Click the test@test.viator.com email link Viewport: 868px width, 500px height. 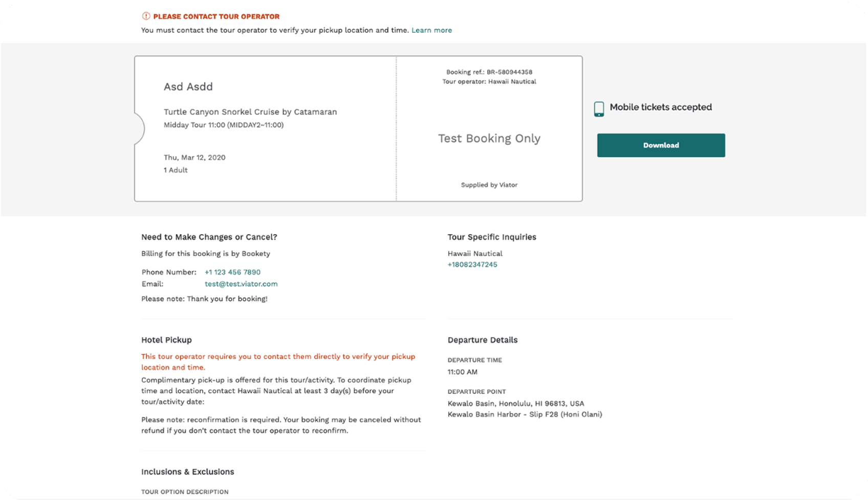click(x=241, y=284)
